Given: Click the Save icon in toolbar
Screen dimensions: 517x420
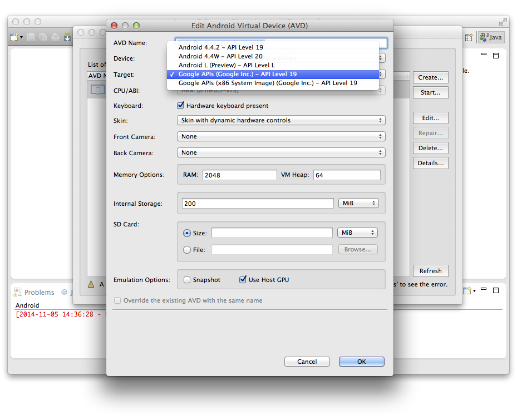Looking at the screenshot, I should [x=31, y=37].
